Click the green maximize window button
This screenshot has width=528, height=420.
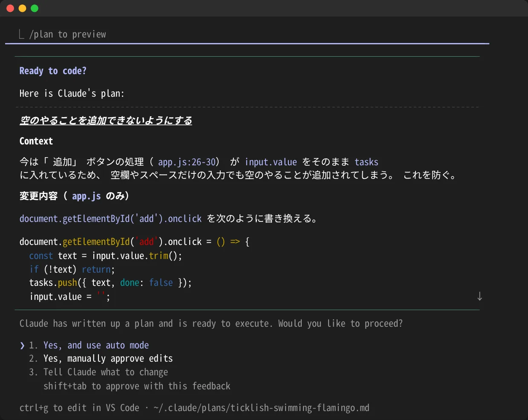click(x=35, y=9)
